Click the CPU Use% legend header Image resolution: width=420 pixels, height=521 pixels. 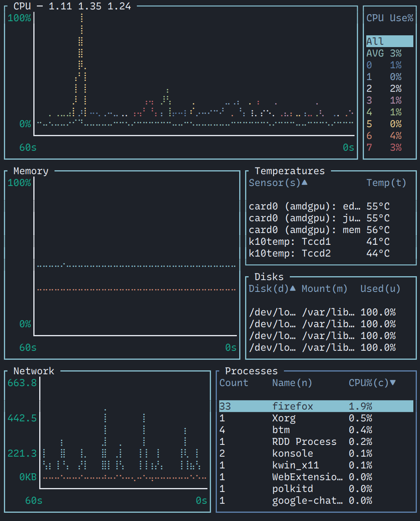coord(390,18)
